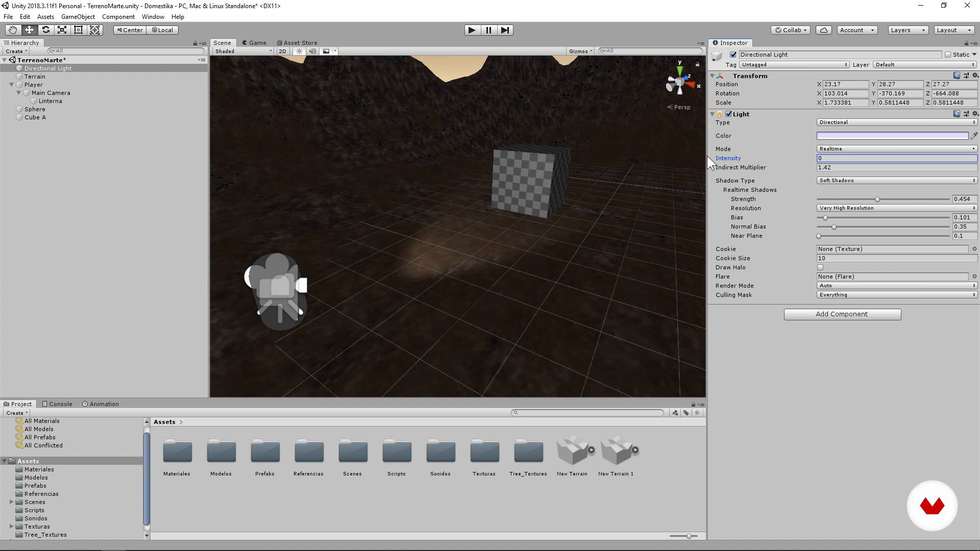This screenshot has width=980, height=551.
Task: Open the Mode Realtime dropdown
Action: coord(897,149)
